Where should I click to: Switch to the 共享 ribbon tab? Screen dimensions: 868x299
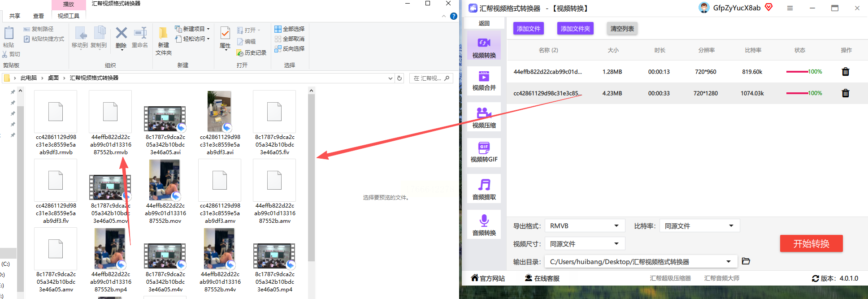(15, 16)
